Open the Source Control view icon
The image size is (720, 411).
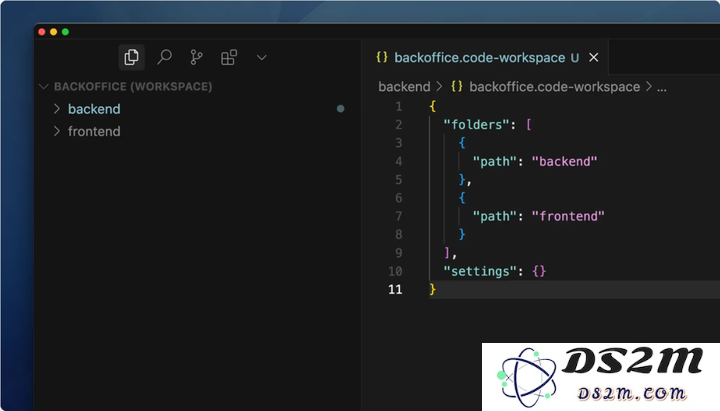pos(196,57)
